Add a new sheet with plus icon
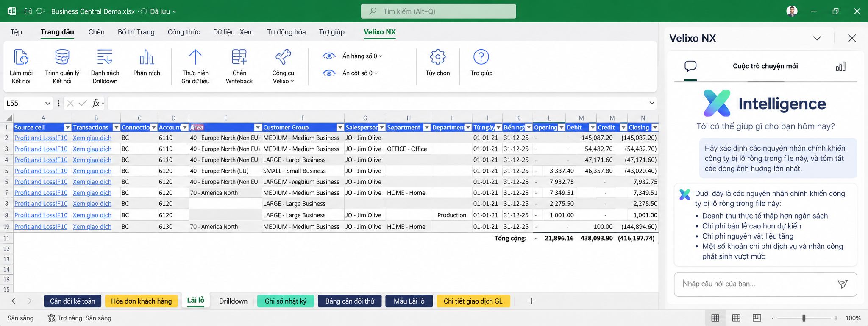 pyautogui.click(x=532, y=301)
